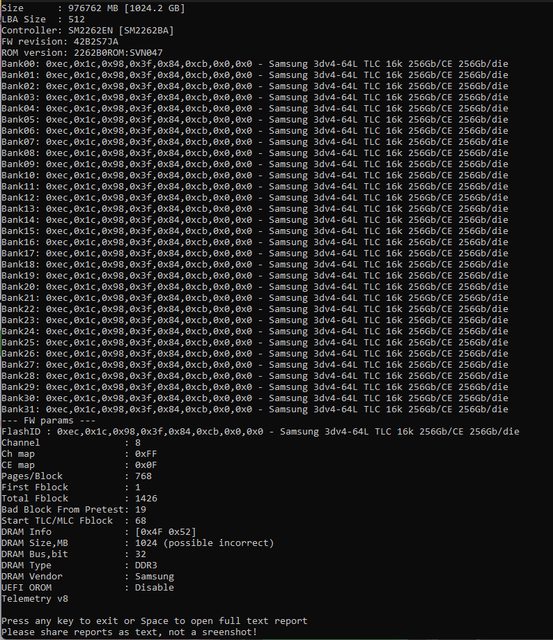Click the Controller SM2262EN line
This screenshot has width=553, height=640.
[88, 31]
